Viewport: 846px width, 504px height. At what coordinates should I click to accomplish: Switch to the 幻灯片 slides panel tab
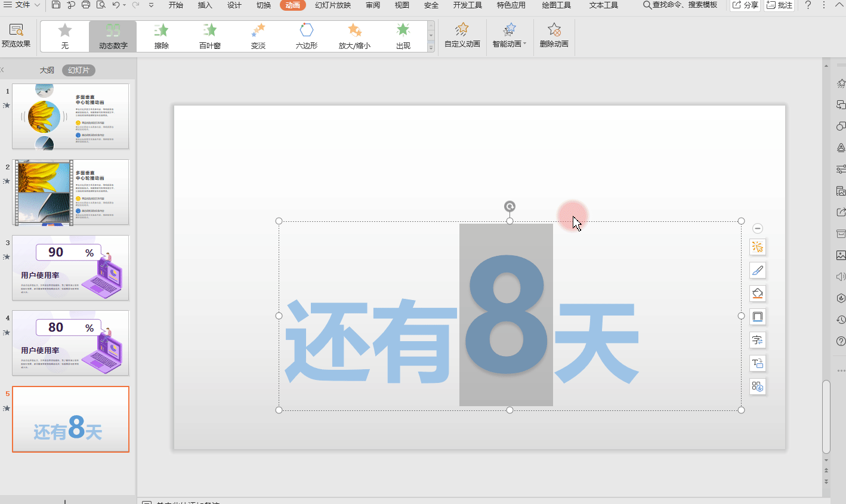click(79, 70)
